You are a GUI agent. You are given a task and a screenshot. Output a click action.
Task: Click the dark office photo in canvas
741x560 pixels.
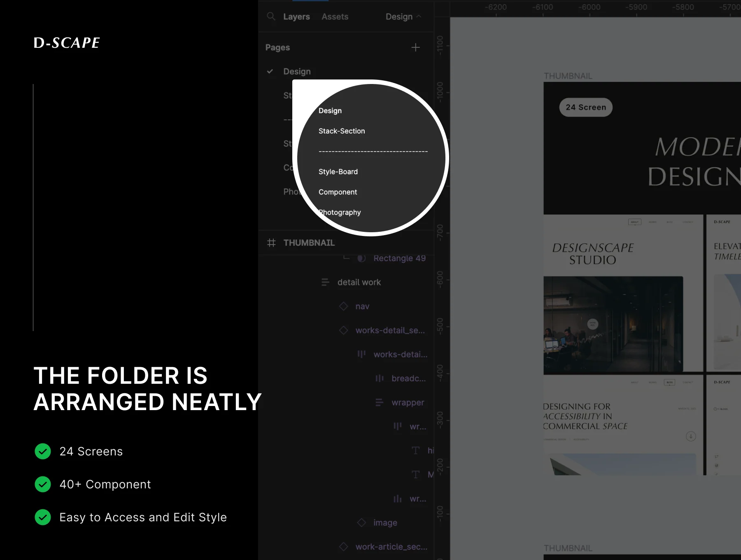tap(613, 324)
